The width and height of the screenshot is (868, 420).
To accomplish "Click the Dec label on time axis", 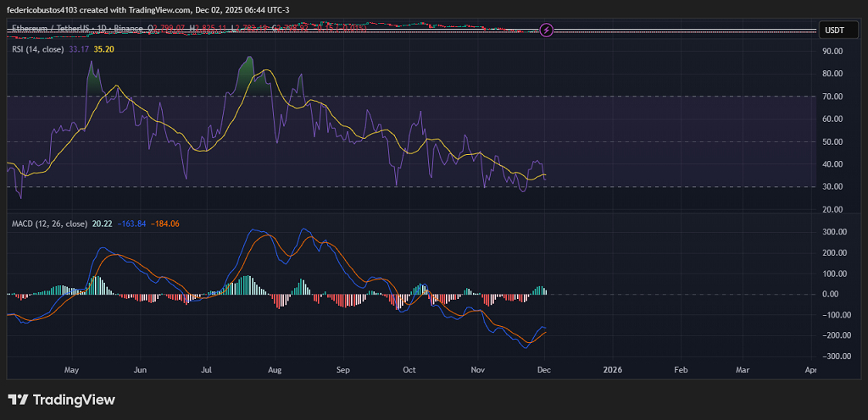I will [x=544, y=370].
